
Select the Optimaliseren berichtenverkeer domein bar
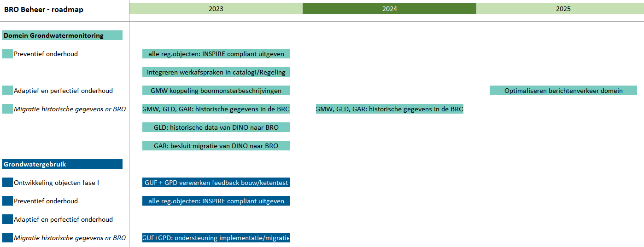point(563,91)
